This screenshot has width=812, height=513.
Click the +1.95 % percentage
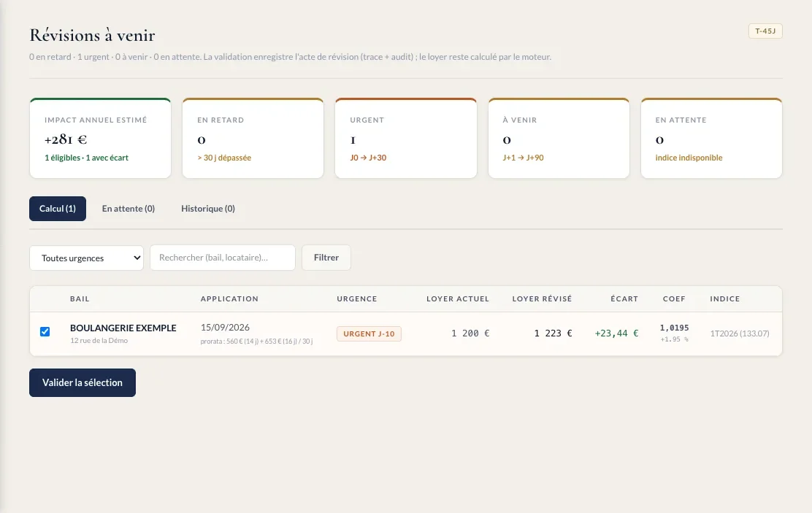pos(674,339)
